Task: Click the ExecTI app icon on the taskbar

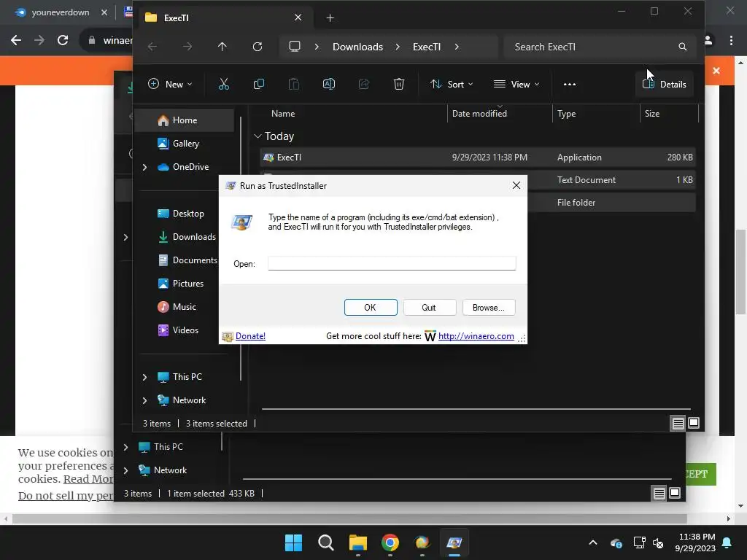Action: [x=454, y=542]
